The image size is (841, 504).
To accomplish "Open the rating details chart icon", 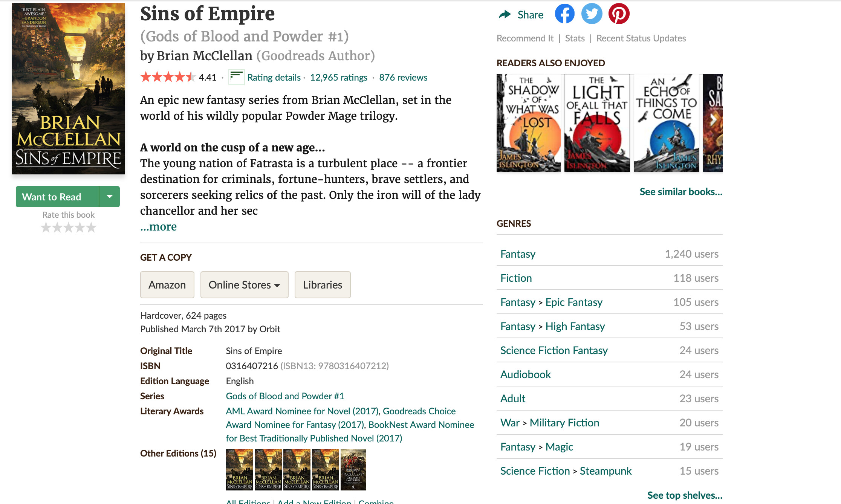I will pos(236,77).
